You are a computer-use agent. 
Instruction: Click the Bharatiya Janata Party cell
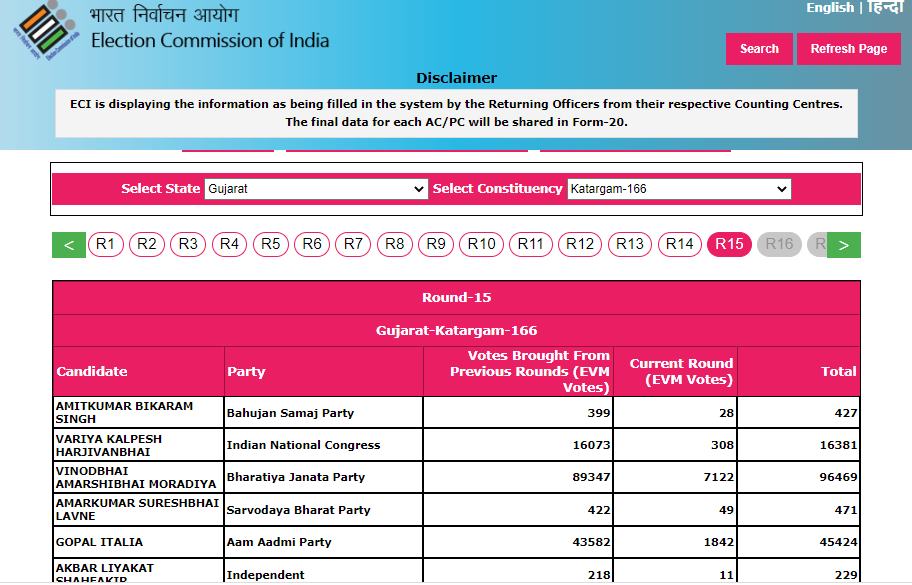pos(324,477)
